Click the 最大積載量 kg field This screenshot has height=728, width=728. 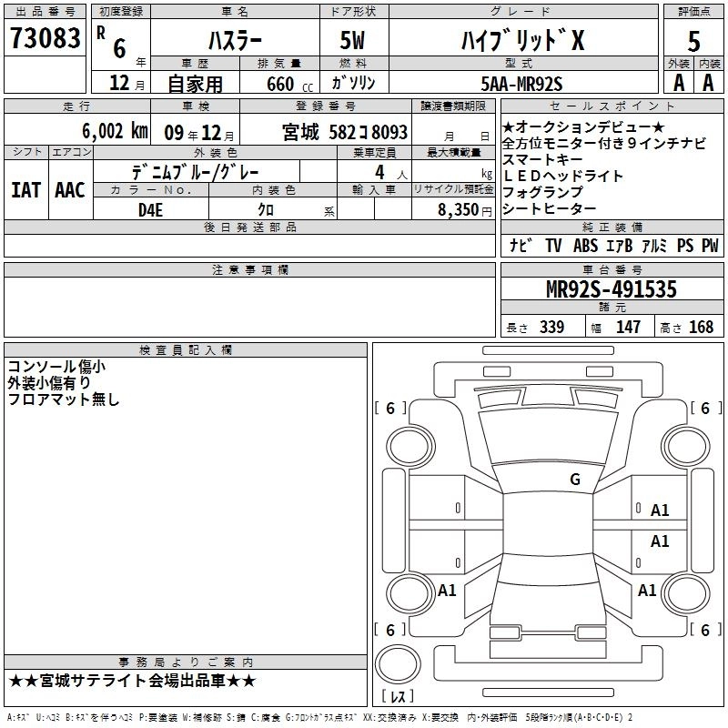[453, 171]
